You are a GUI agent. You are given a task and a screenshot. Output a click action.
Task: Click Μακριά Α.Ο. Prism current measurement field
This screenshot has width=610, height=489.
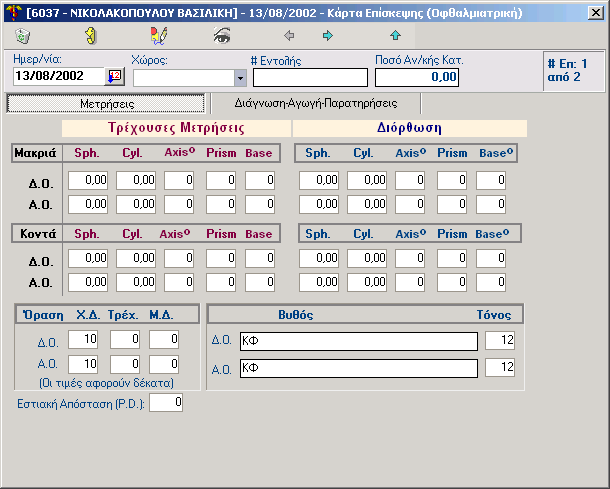tap(221, 205)
